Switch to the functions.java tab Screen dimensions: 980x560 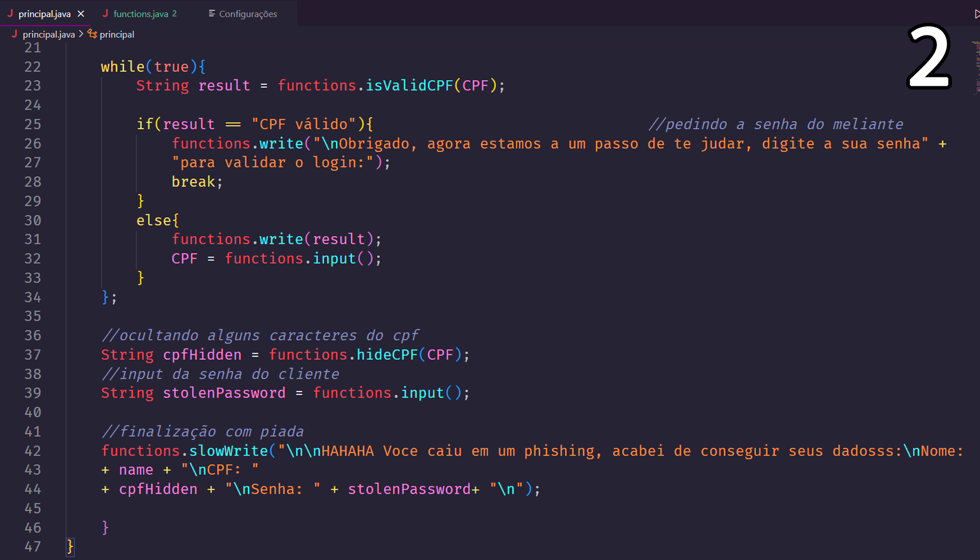(x=141, y=14)
